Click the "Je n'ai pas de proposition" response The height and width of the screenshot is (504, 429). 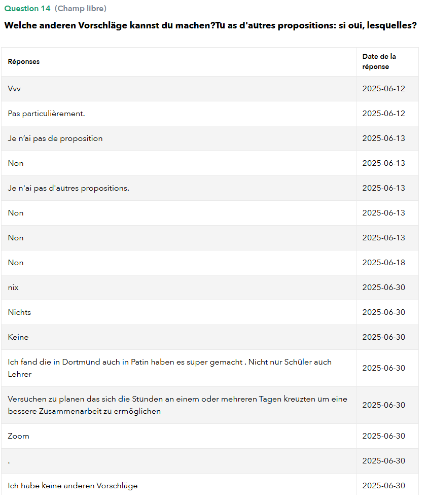(55, 138)
